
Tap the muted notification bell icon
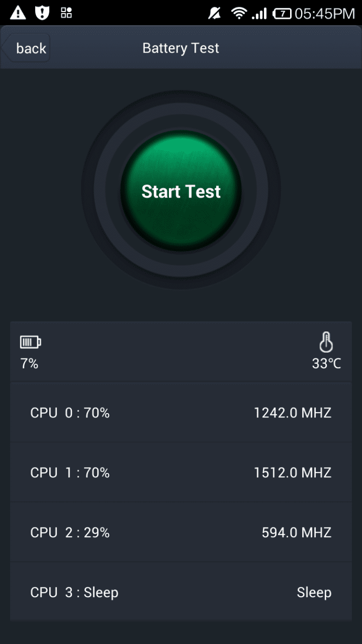coord(214,14)
